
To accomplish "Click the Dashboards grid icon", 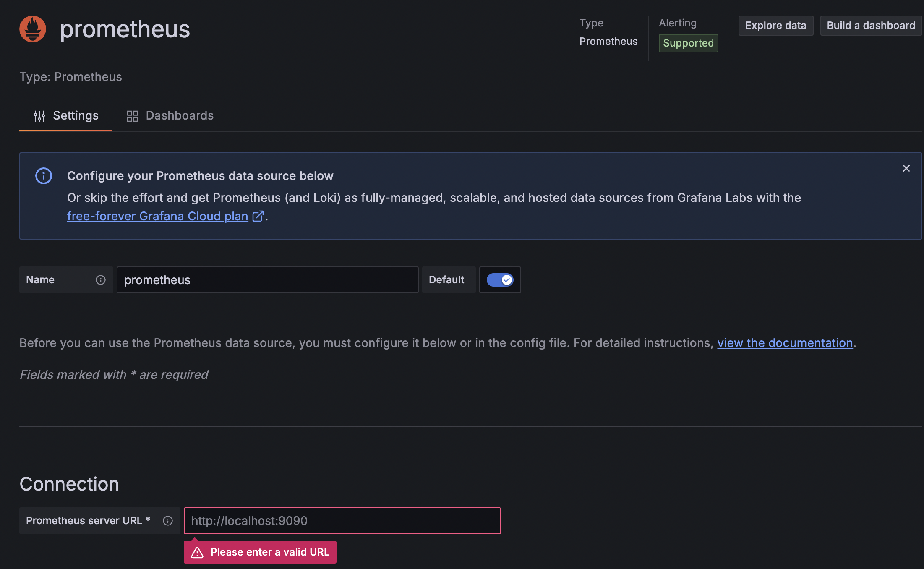I will coord(133,116).
